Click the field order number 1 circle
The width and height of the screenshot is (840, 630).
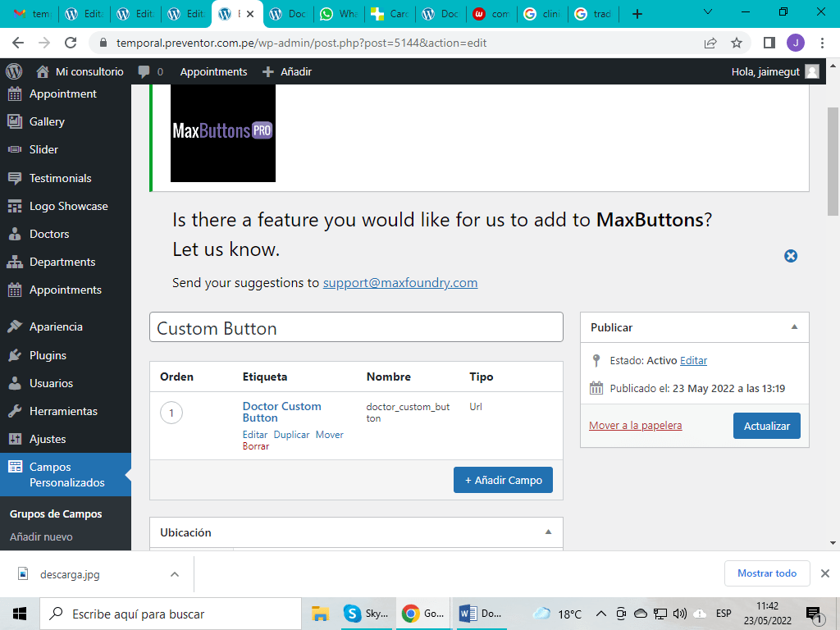tap(171, 413)
